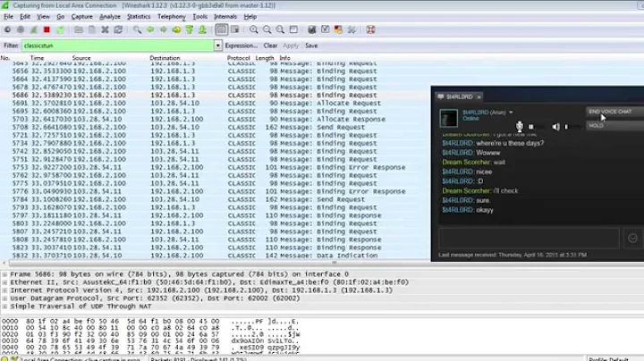
Task: Open the Analyze menu
Action: click(110, 17)
